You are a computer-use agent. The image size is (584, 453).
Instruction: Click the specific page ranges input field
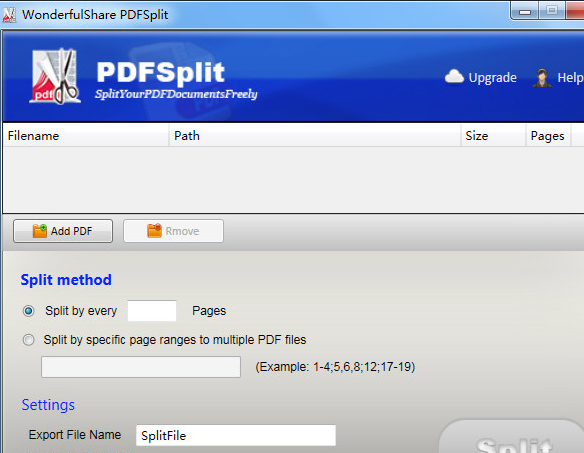coord(141,367)
